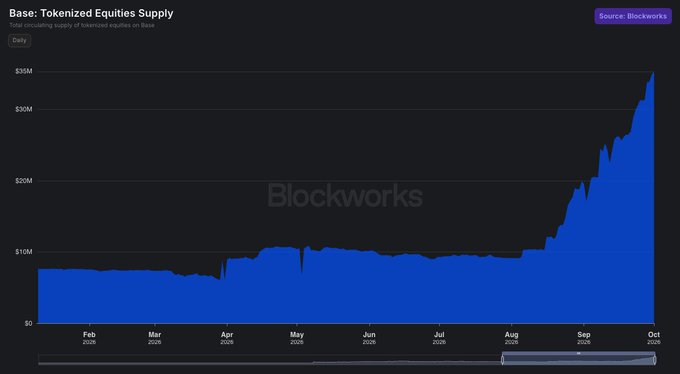Click the Daily interval button
The height and width of the screenshot is (374, 680).
[20, 40]
